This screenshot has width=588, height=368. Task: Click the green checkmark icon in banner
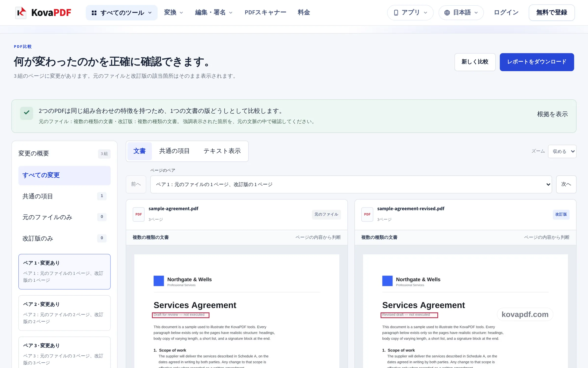point(26,113)
